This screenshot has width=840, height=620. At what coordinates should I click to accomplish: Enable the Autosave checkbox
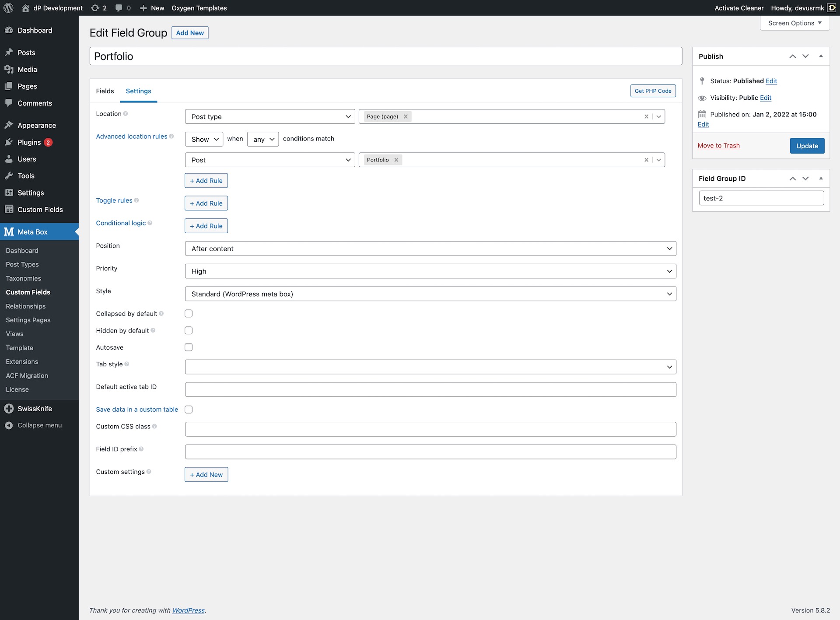189,347
